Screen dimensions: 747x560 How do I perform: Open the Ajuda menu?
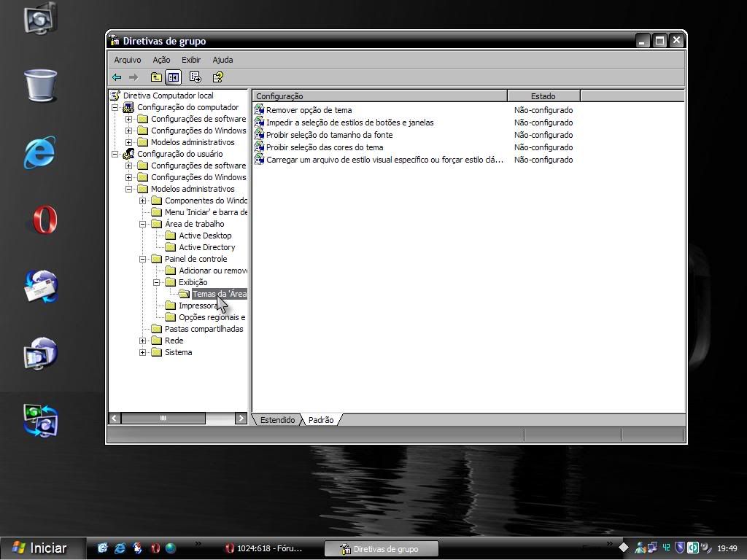[x=222, y=60]
